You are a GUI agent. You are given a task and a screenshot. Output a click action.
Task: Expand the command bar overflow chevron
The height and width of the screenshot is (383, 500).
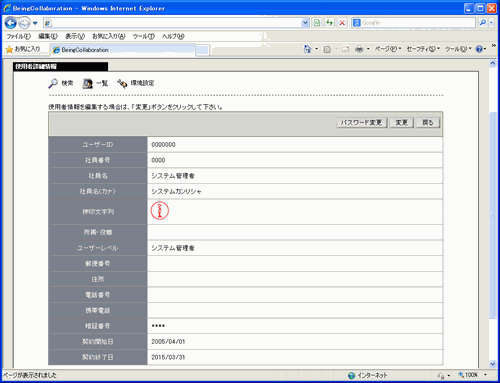[493, 46]
